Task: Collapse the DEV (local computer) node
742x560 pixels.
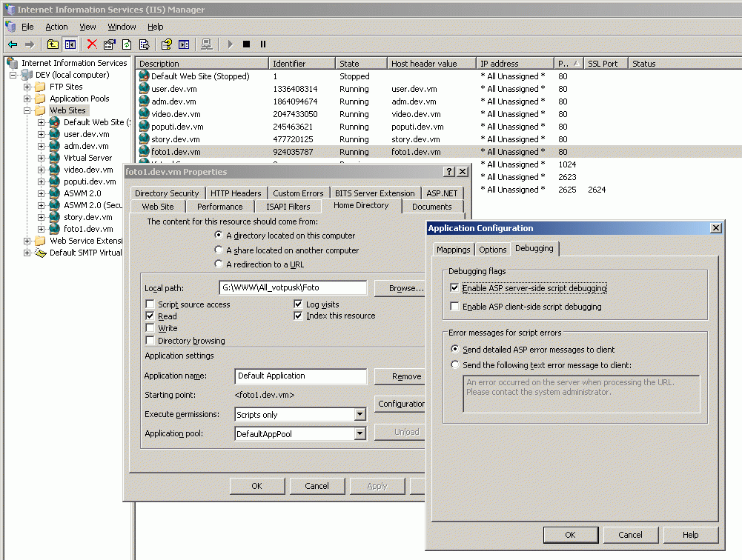Action: coord(13,75)
